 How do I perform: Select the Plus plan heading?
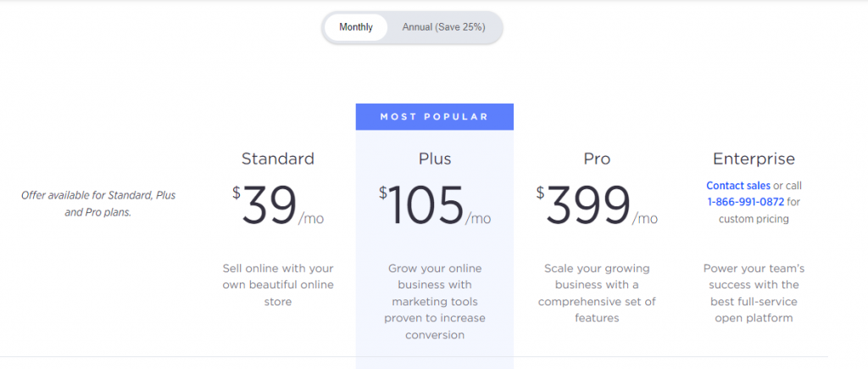(434, 159)
